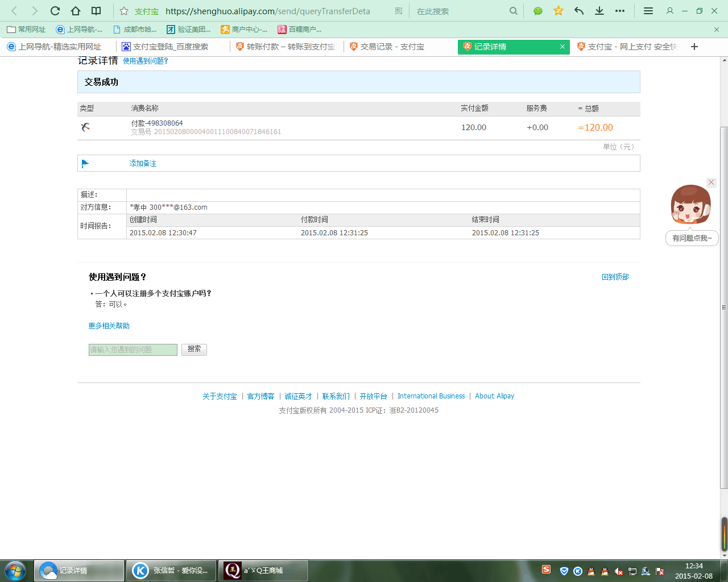Click the flag icon beside 添加备注
The height and width of the screenshot is (582, 728).
(x=85, y=164)
